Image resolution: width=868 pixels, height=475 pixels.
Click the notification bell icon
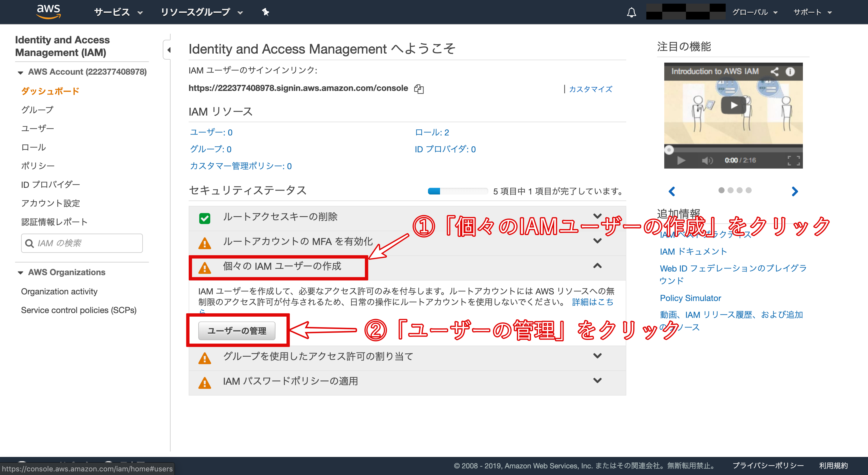631,12
